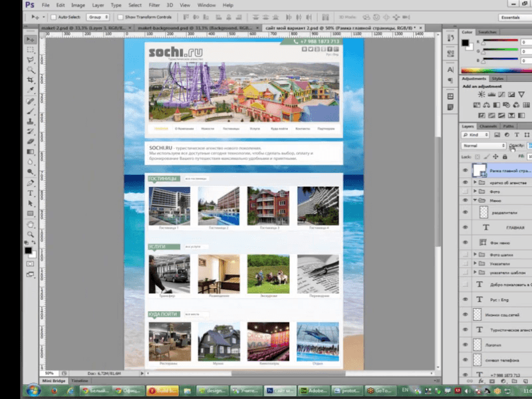Viewport: 532px width, 399px height.
Task: Select the Horizontal Type tool
Action: [30, 193]
